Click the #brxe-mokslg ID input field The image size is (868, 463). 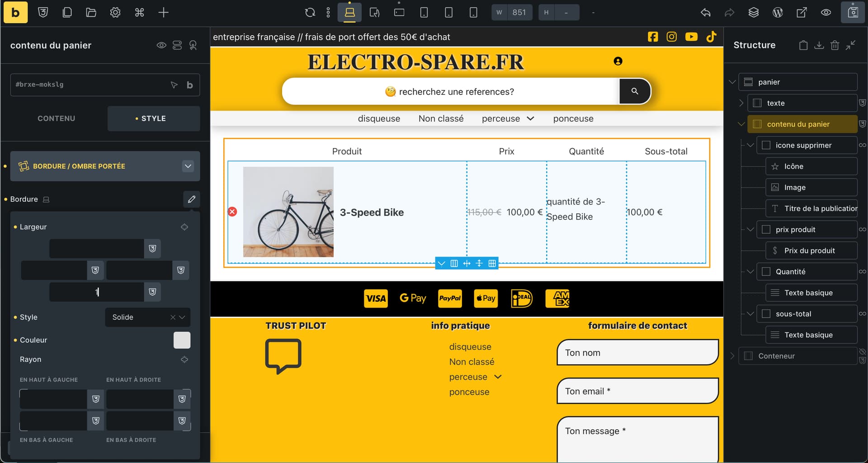[90, 84]
